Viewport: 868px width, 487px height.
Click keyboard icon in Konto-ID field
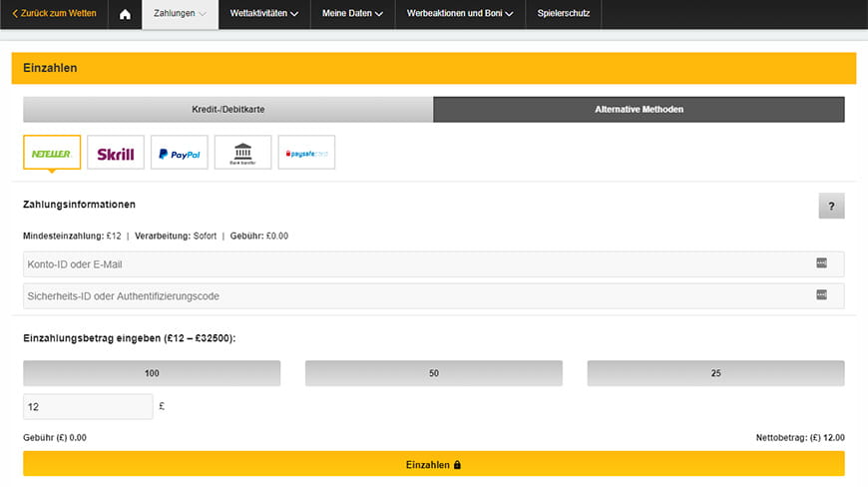[821, 262]
